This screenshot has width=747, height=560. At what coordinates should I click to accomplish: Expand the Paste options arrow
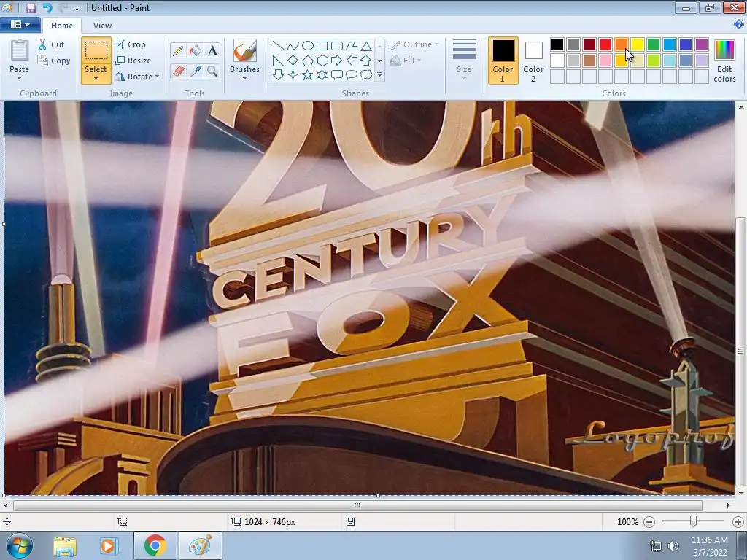point(20,79)
